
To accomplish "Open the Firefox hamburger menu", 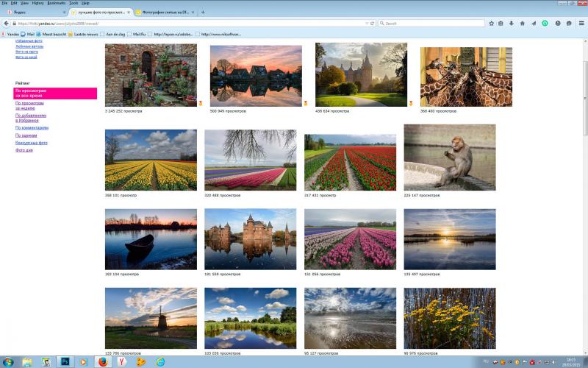I will tap(581, 24).
